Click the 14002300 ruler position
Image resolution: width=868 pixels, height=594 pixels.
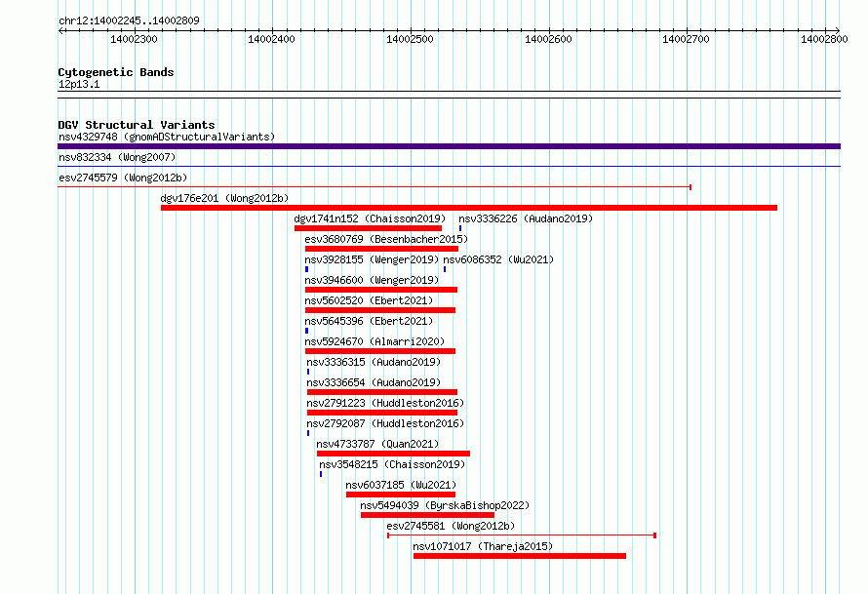click(x=134, y=39)
